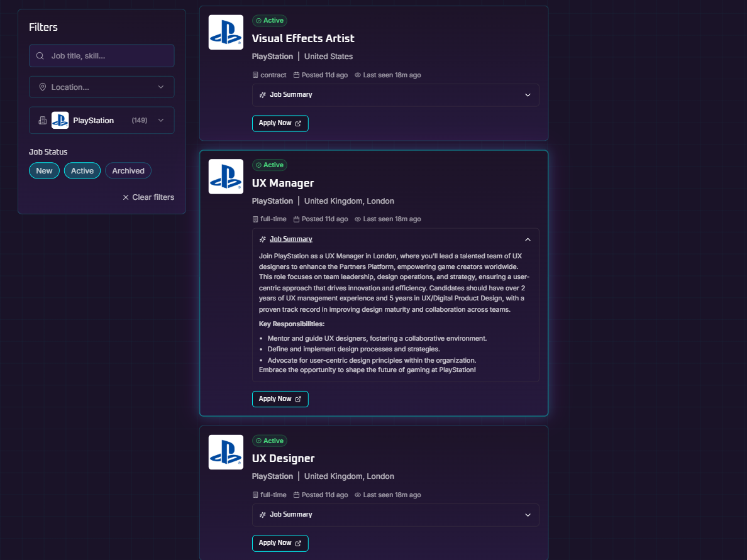Click the building icon beside PlayStation filter
This screenshot has height=560, width=747.
[42, 121]
